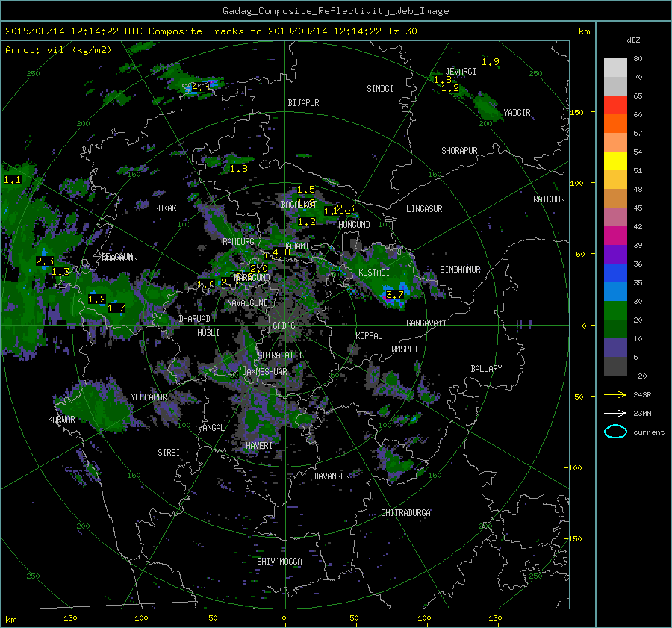Click the 3.7 VIL storm near Kustagi
This screenshot has height=628, width=672.
coord(395,294)
